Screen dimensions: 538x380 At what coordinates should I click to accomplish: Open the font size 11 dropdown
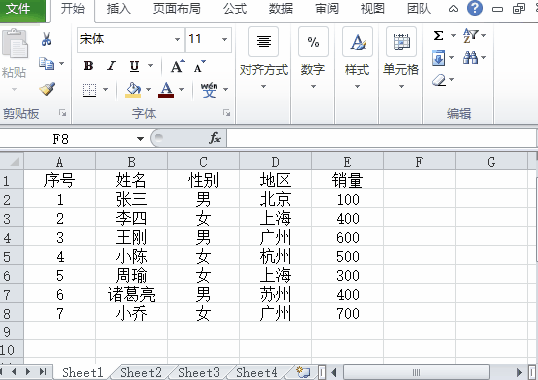click(x=224, y=40)
